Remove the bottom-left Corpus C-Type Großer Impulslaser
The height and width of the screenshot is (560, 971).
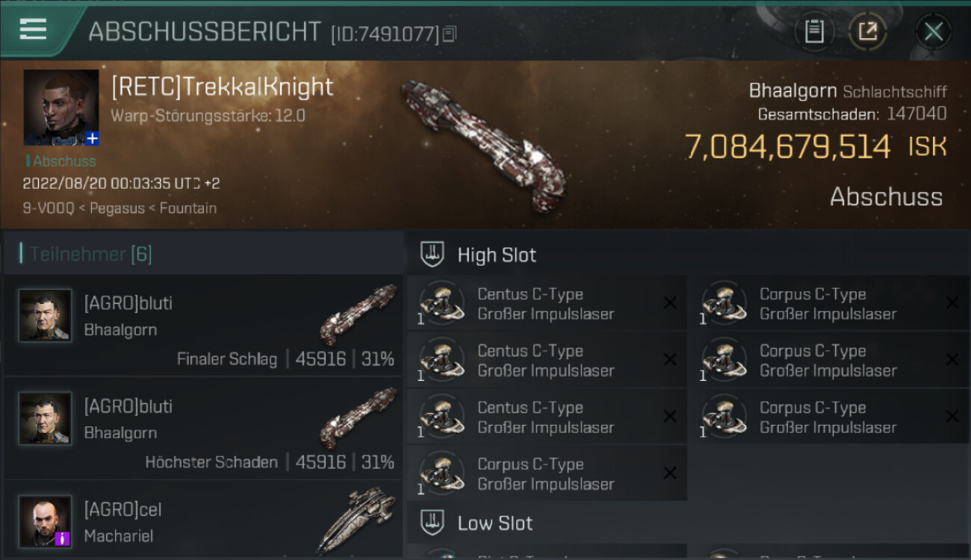coord(670,473)
